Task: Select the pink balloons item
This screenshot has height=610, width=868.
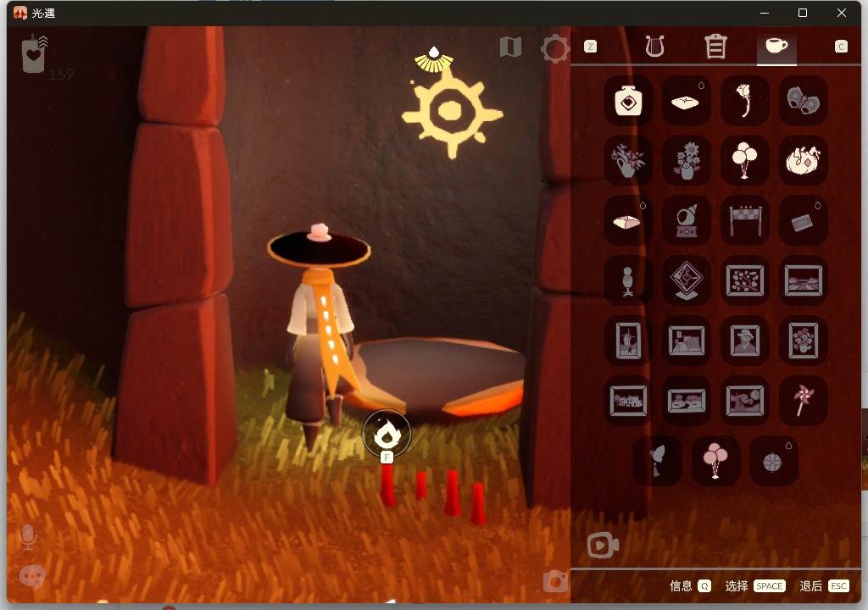Action: click(715, 460)
